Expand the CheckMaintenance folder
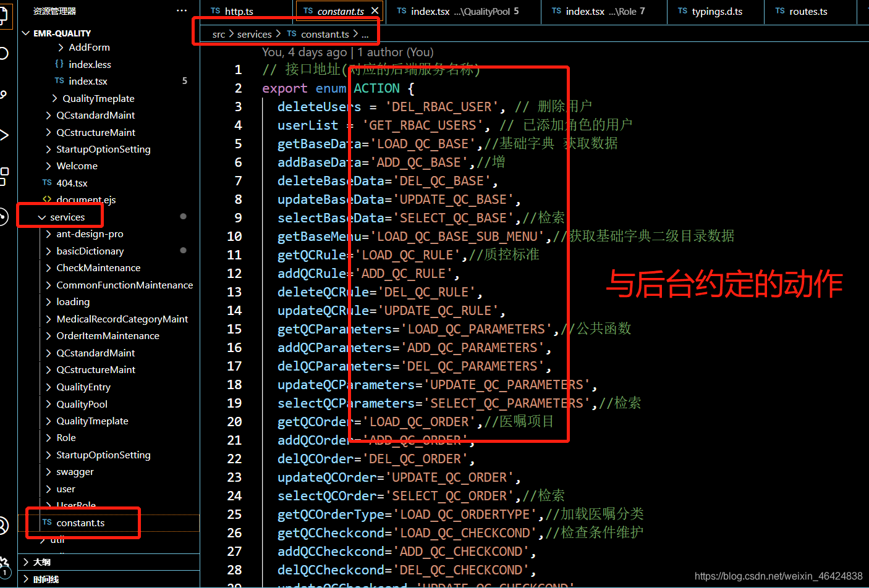 98,268
